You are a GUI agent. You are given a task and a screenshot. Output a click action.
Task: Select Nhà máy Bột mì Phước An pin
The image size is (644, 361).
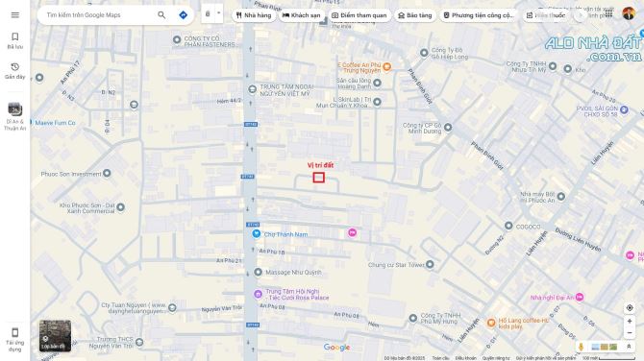pyautogui.click(x=561, y=197)
